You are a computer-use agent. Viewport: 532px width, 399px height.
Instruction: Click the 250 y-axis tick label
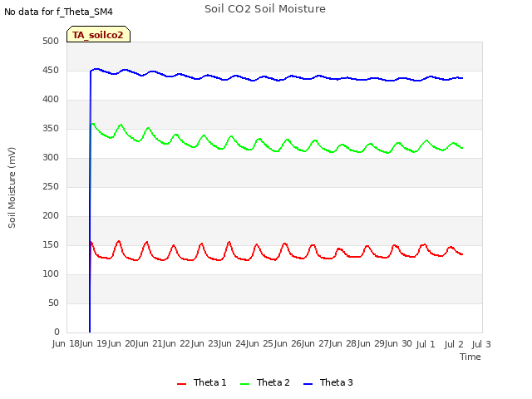pyautogui.click(x=51, y=186)
